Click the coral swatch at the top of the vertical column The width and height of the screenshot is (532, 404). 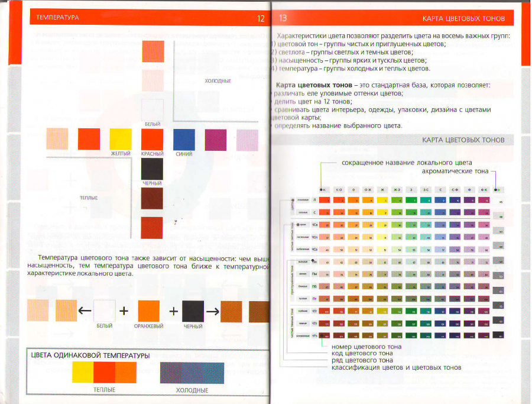coord(153,51)
